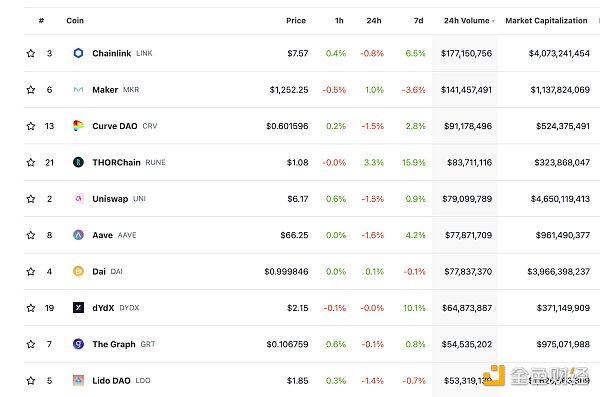The image size is (600, 397).
Task: Toggle favorite star for Uniswap
Action: 31,199
